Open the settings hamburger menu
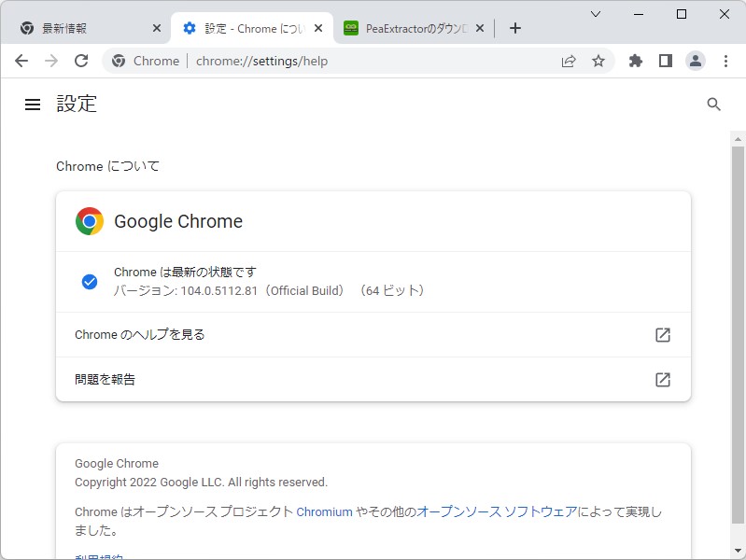Screen dimensions: 746x560 pos(33,105)
